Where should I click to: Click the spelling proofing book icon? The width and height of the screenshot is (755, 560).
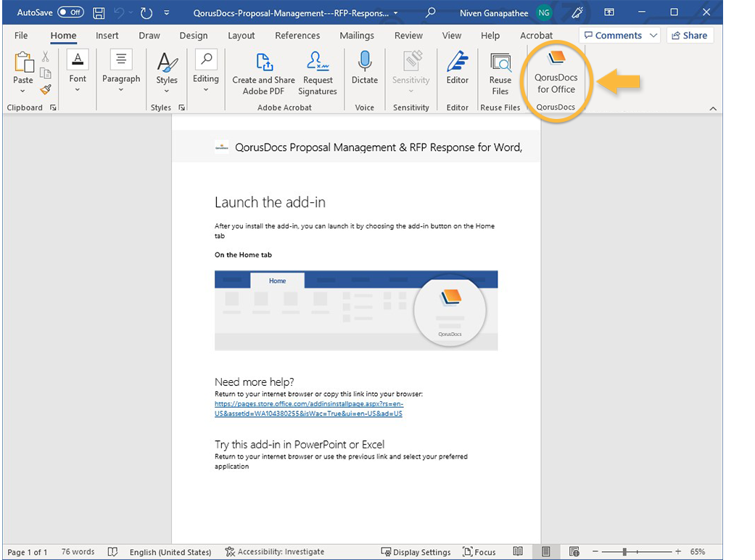[112, 552]
